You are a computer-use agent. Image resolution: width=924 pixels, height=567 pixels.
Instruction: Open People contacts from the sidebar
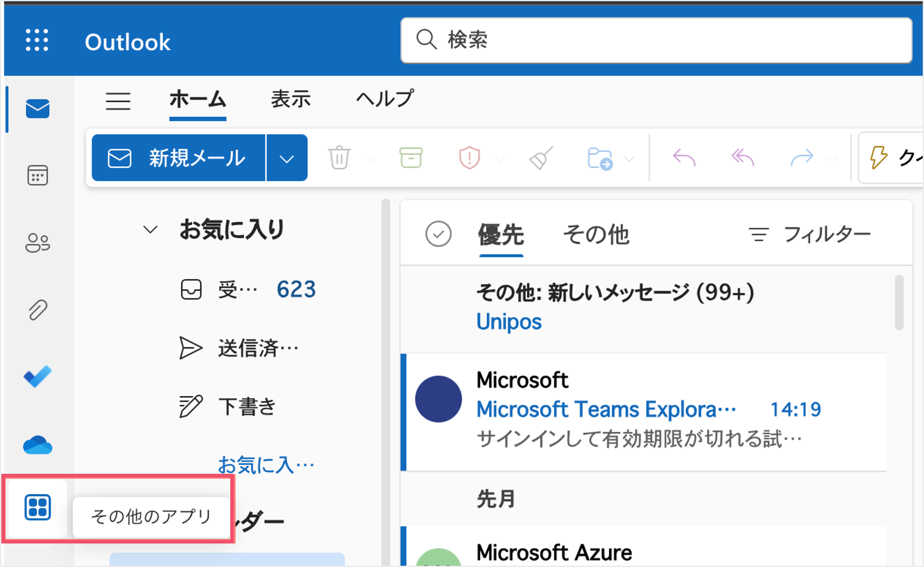(38, 243)
